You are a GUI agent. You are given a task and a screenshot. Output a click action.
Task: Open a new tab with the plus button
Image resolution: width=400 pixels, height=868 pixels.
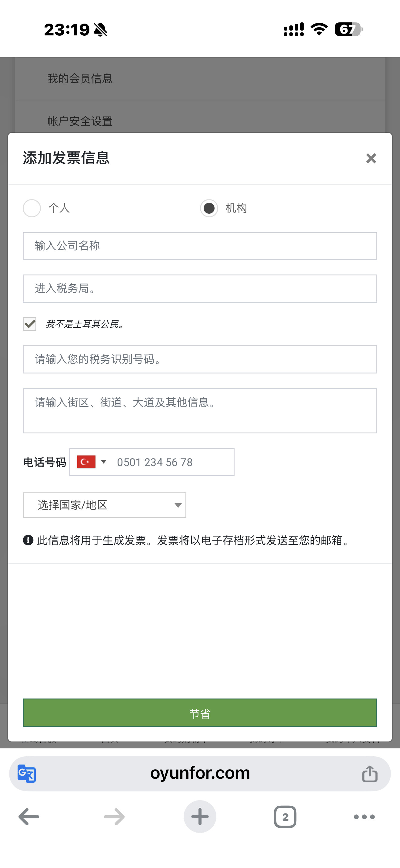point(200,817)
